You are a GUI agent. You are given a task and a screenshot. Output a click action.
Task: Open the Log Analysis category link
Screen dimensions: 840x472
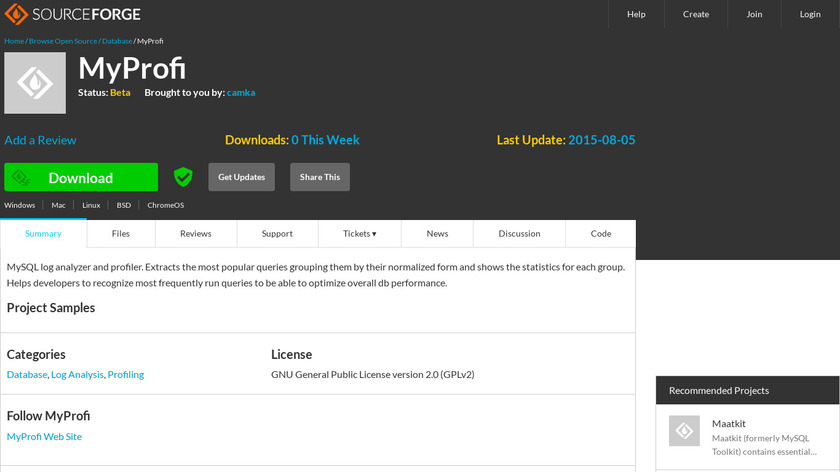[77, 374]
